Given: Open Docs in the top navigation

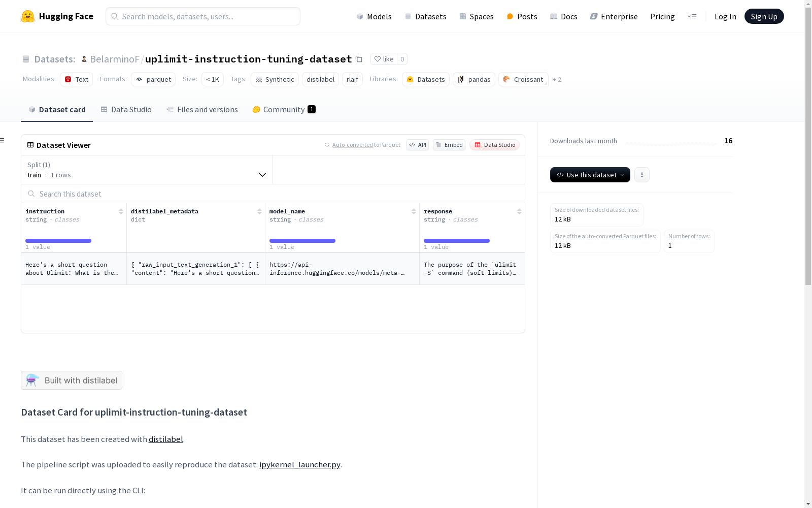Looking at the screenshot, I should pyautogui.click(x=564, y=16).
